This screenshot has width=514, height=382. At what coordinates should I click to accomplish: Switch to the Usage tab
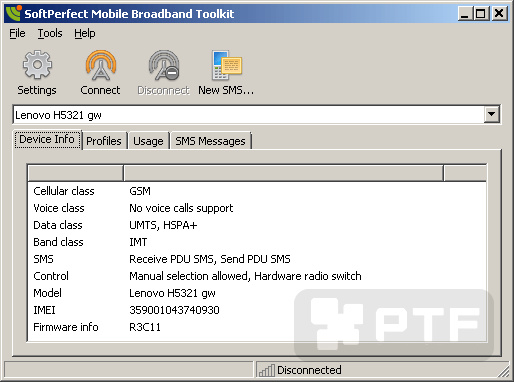coord(148,141)
